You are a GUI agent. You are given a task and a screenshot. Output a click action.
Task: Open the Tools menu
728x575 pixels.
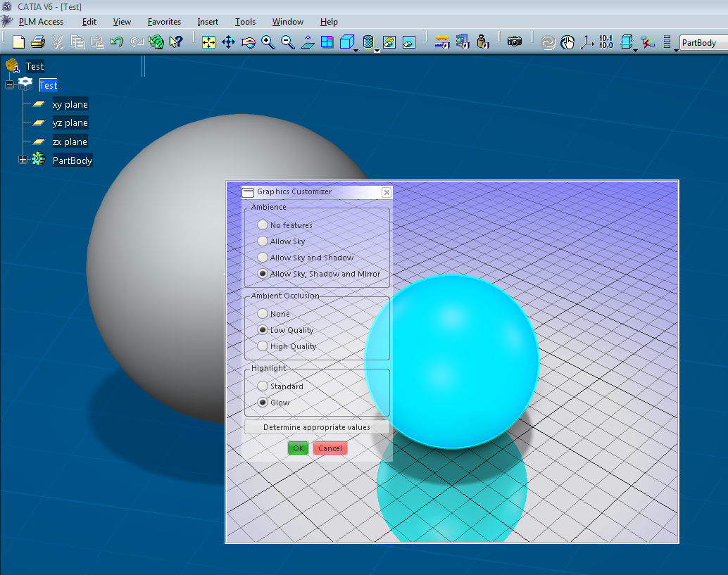pyautogui.click(x=245, y=22)
